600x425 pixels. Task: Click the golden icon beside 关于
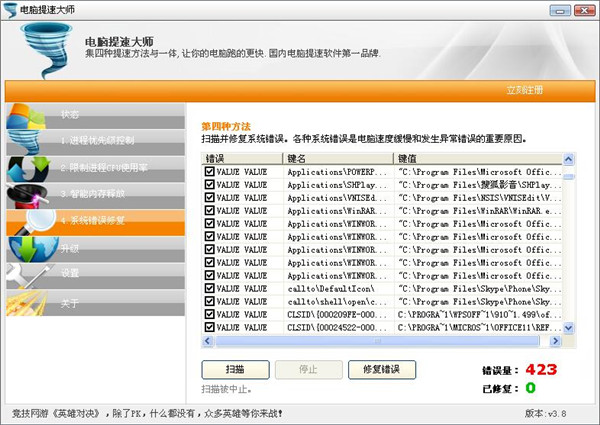click(x=26, y=303)
